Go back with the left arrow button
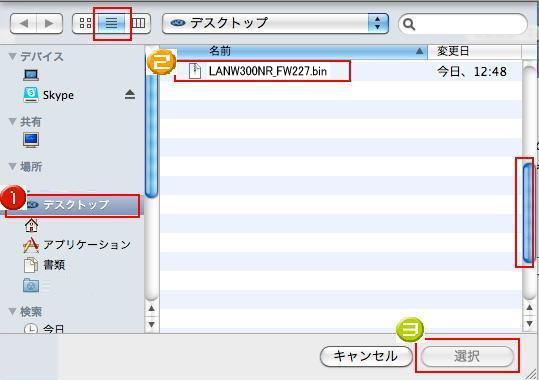 coord(23,23)
